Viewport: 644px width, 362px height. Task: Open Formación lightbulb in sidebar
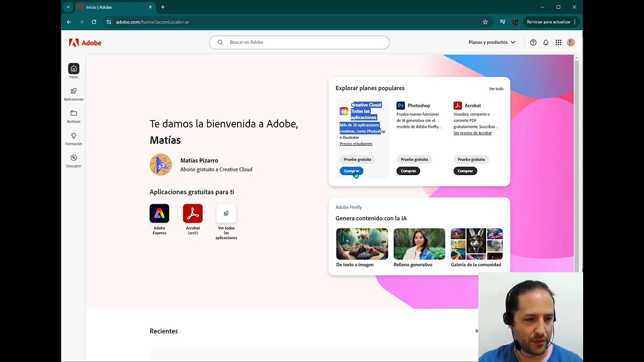[73, 136]
